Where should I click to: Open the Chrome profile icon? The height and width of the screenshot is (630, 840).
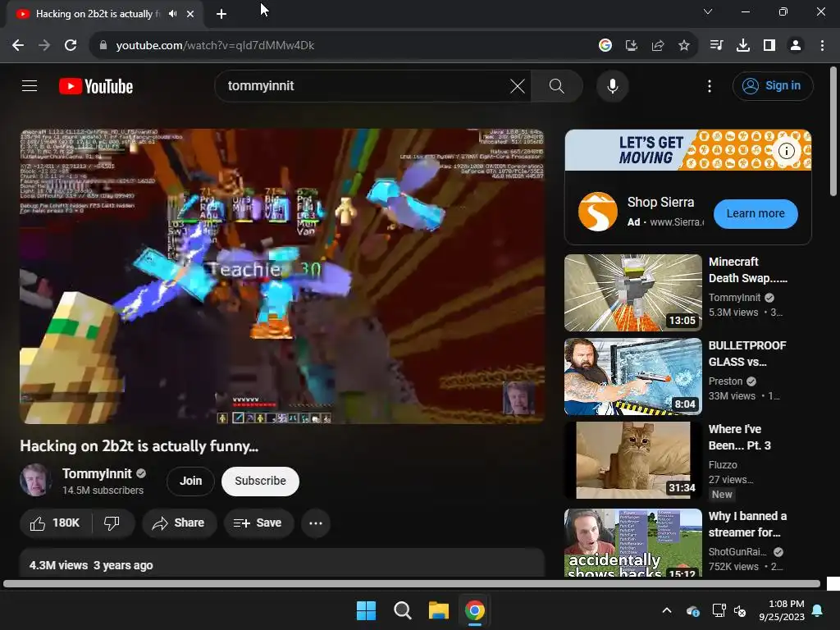(796, 46)
